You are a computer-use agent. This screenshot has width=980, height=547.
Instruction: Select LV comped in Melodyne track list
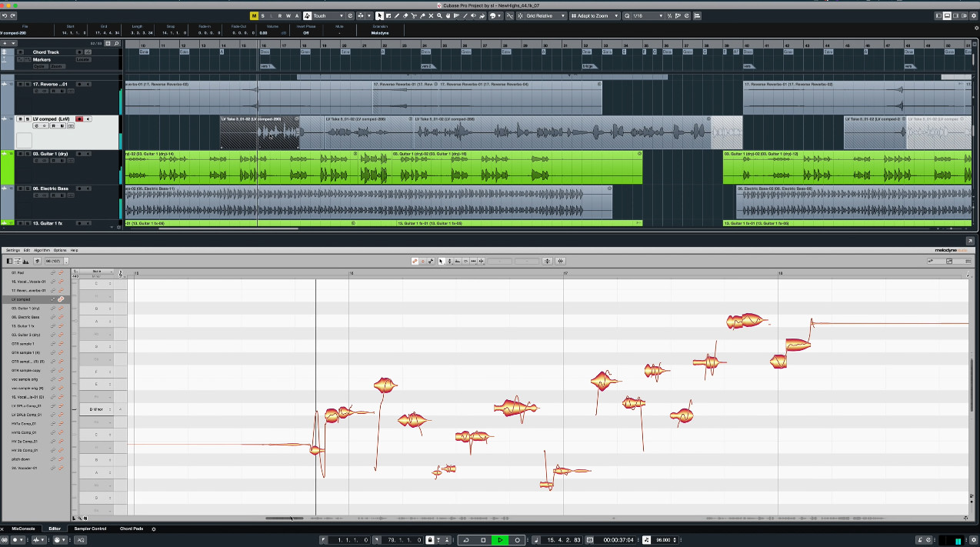21,299
